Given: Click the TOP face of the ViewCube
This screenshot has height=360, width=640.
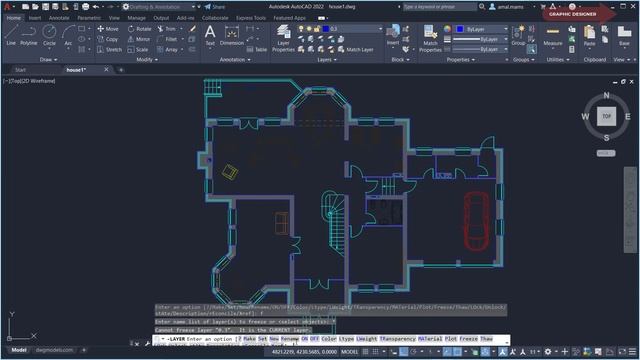Looking at the screenshot, I should coord(607,116).
